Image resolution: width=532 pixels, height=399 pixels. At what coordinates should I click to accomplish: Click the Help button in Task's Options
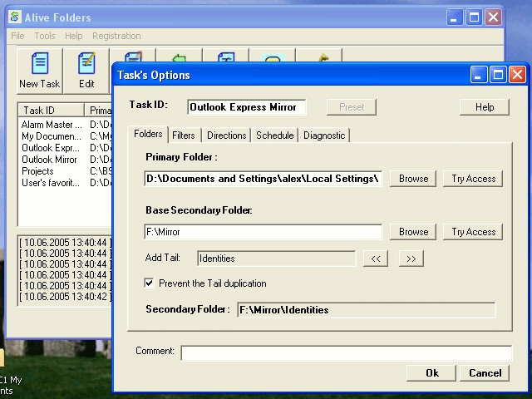tap(484, 107)
